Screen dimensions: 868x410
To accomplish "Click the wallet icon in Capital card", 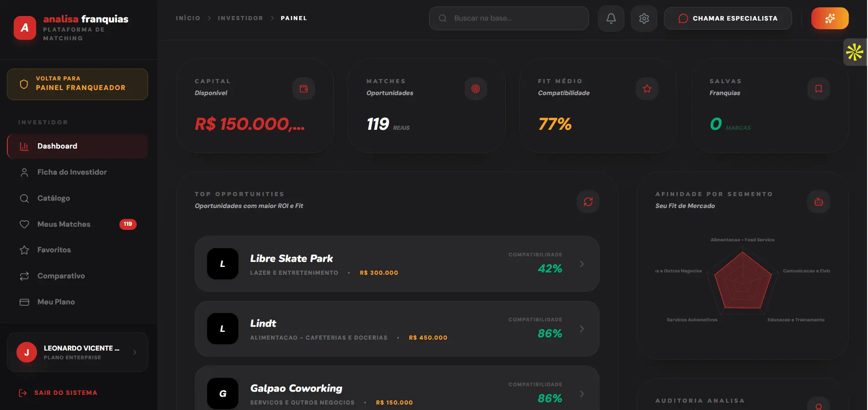I will (x=304, y=89).
